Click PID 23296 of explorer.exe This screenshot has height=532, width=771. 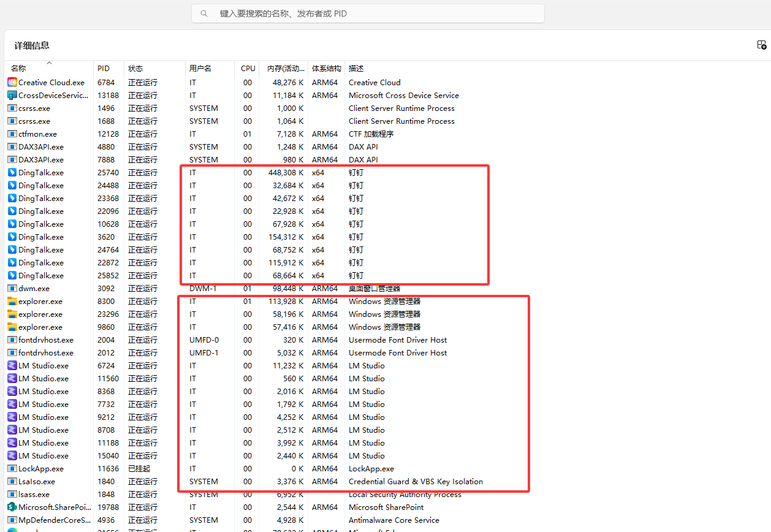108,314
